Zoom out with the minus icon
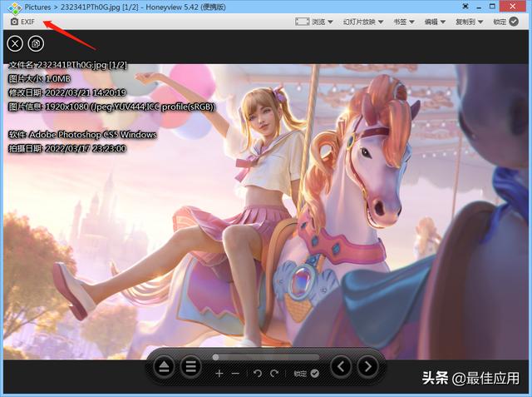 (235, 374)
